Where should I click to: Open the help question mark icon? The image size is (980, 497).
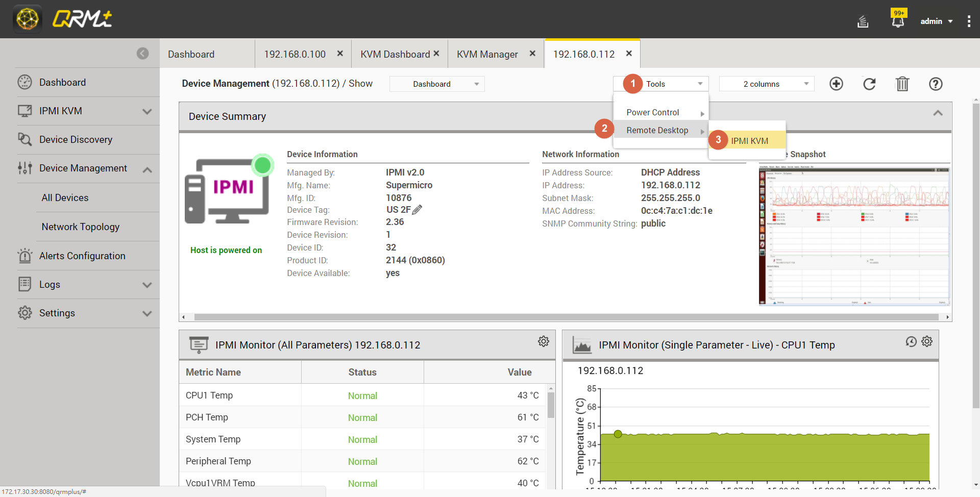click(x=936, y=84)
